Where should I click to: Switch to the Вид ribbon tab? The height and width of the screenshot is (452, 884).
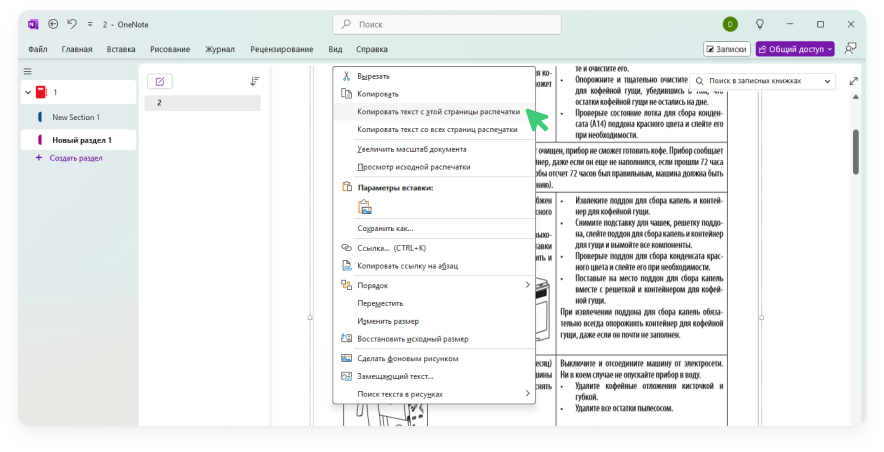[335, 49]
